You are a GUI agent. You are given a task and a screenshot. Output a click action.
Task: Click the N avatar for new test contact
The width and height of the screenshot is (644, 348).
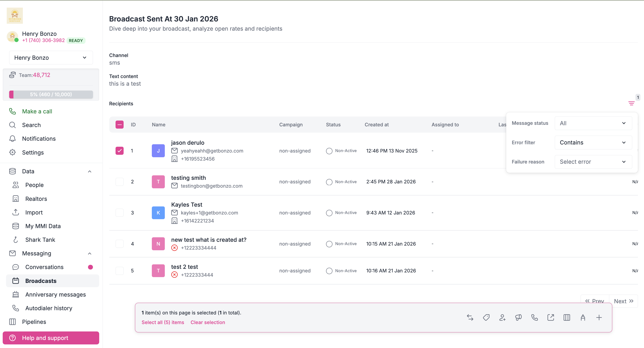pyautogui.click(x=158, y=244)
